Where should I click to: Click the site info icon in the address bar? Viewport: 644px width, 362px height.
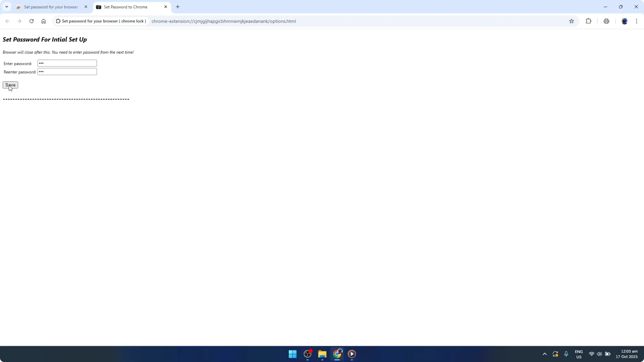58,21
